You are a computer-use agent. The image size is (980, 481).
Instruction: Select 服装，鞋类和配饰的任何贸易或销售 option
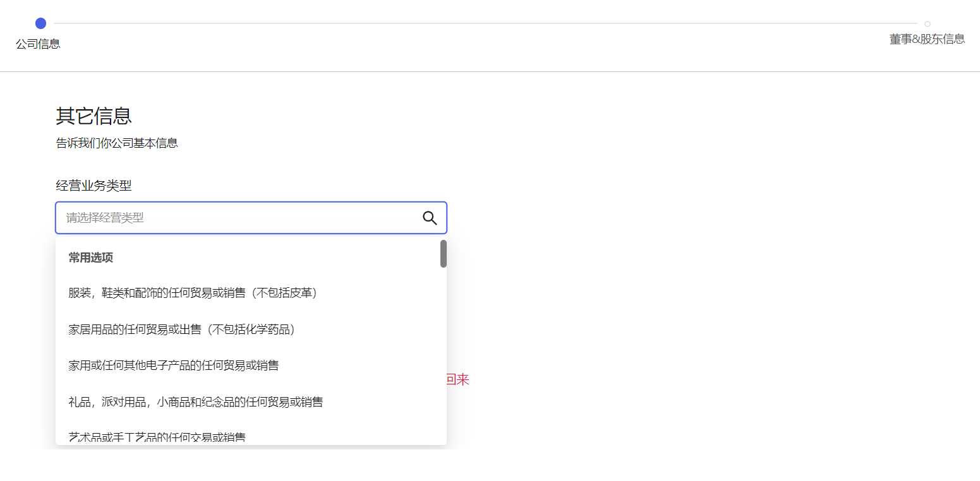click(193, 293)
